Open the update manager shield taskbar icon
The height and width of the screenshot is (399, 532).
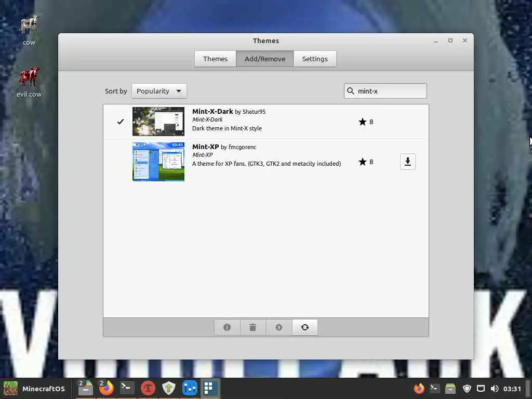(169, 388)
